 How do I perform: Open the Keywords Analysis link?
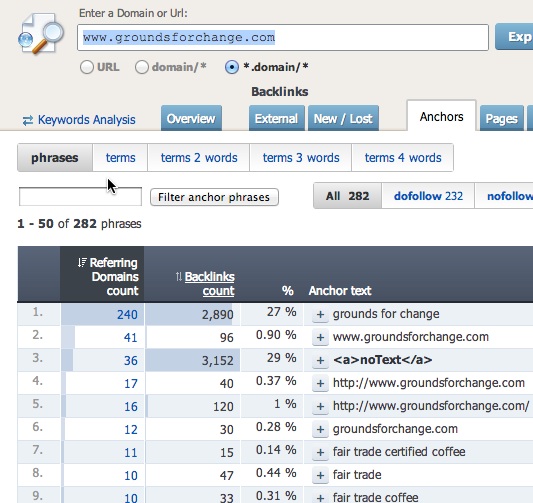(x=86, y=120)
